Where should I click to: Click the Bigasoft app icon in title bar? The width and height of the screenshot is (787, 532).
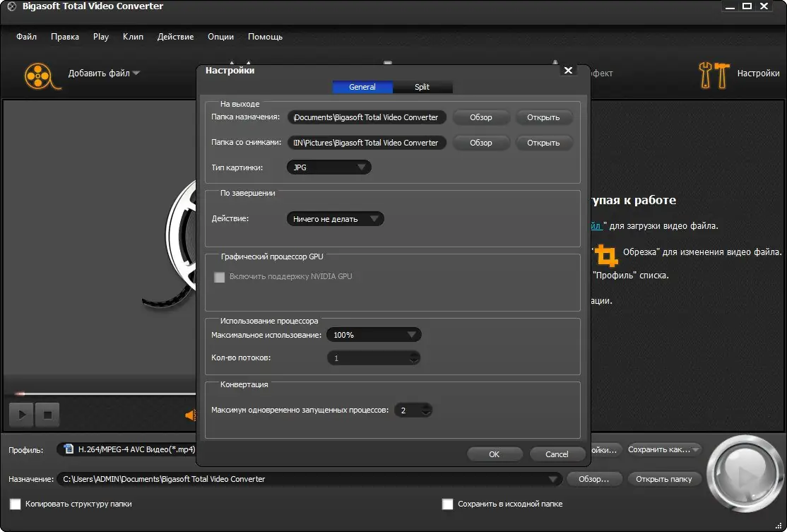pyautogui.click(x=12, y=6)
